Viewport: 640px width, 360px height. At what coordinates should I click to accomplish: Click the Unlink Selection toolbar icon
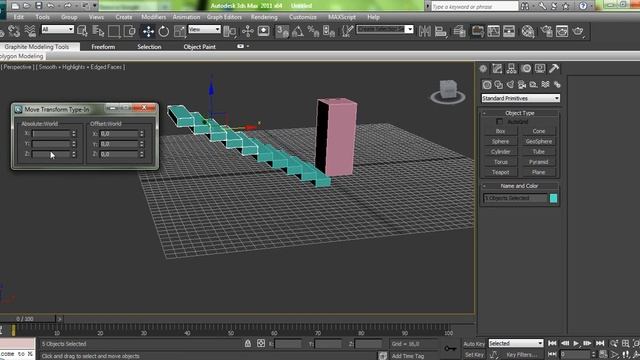[x=14, y=31]
